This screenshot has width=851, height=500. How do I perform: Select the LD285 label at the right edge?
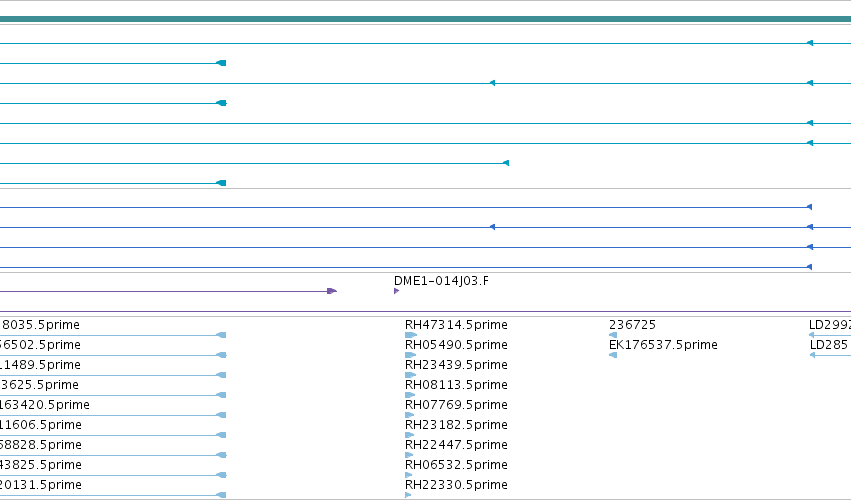click(829, 345)
